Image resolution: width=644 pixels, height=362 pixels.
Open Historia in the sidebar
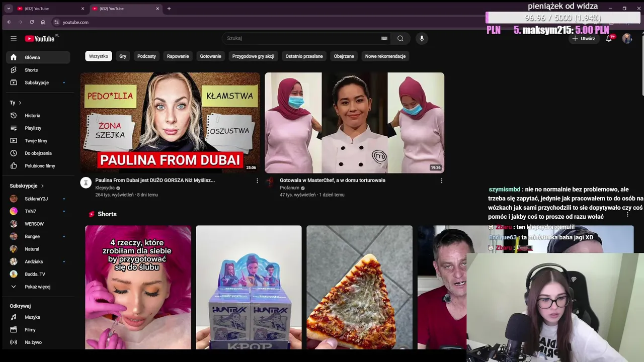(38, 116)
